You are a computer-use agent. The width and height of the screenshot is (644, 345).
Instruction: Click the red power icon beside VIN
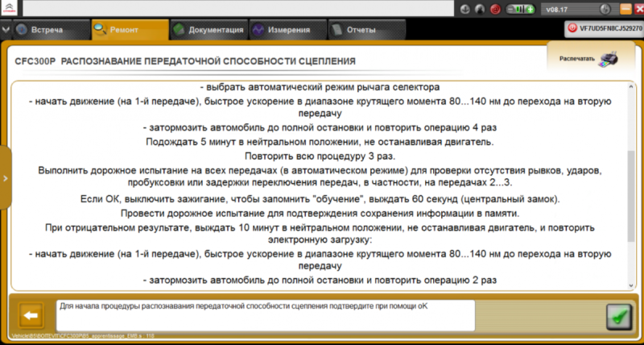tap(572, 28)
